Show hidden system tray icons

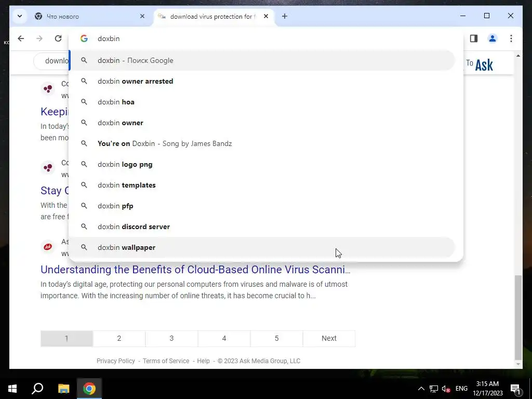coord(421,389)
